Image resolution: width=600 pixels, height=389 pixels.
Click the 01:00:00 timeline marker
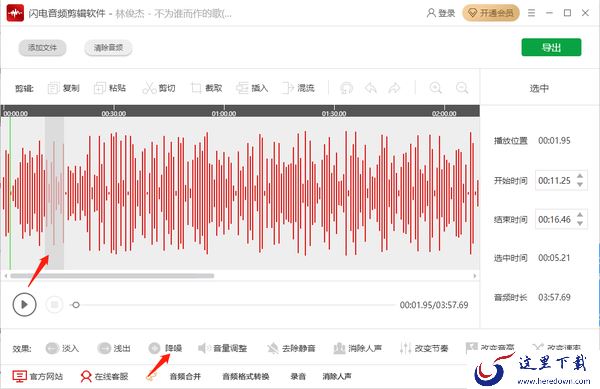click(224, 113)
